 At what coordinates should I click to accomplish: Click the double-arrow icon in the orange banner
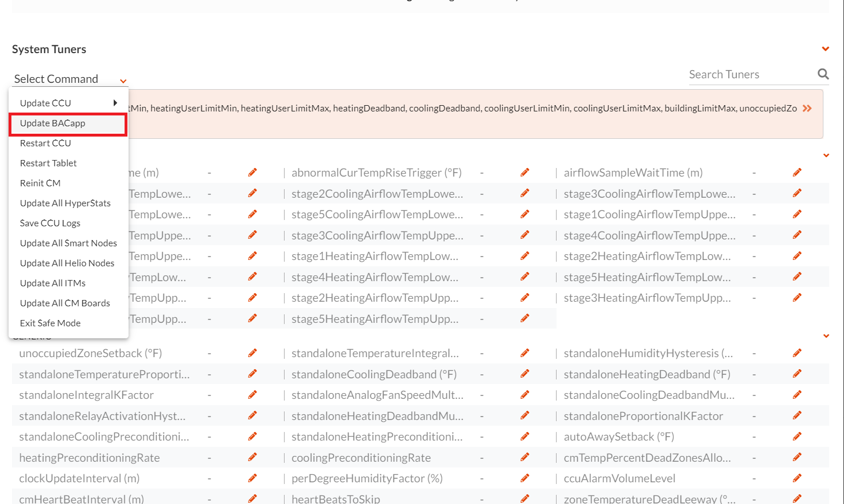point(807,109)
